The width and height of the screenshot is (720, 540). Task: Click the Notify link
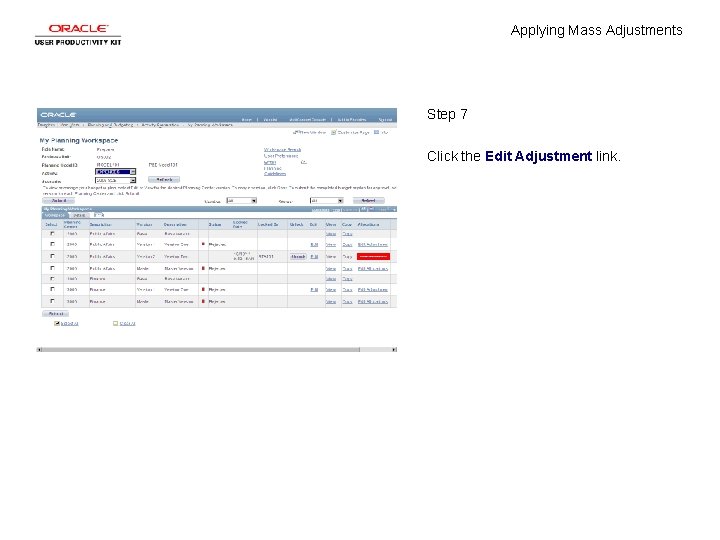click(x=270, y=163)
